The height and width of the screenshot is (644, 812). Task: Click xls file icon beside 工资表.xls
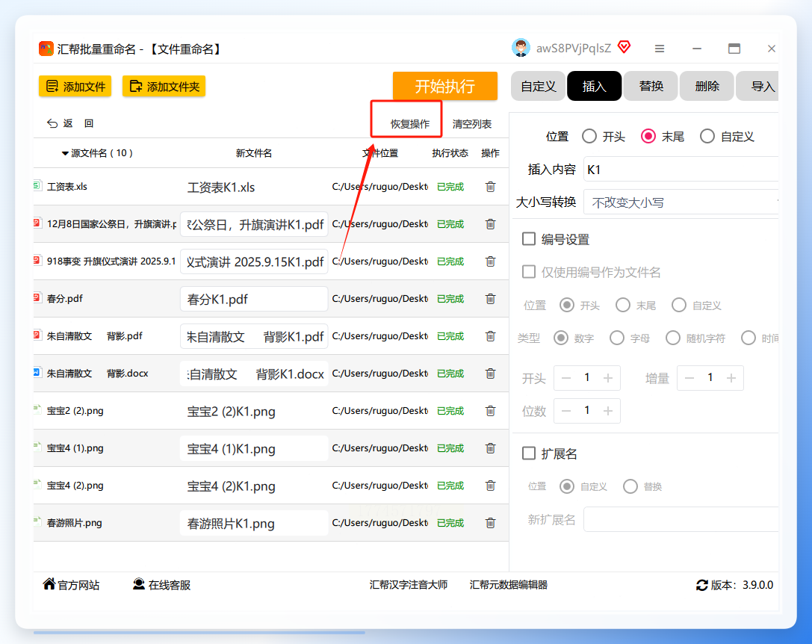point(37,185)
